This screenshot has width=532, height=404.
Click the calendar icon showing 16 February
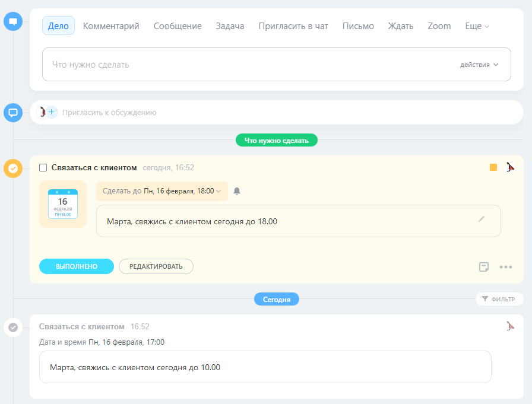pyautogui.click(x=63, y=204)
